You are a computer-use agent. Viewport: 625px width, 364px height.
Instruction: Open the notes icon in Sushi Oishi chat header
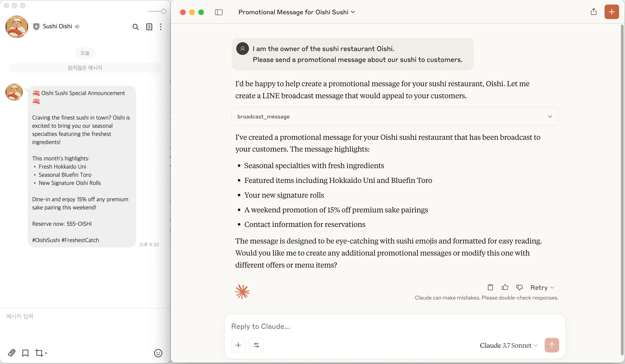tap(149, 27)
